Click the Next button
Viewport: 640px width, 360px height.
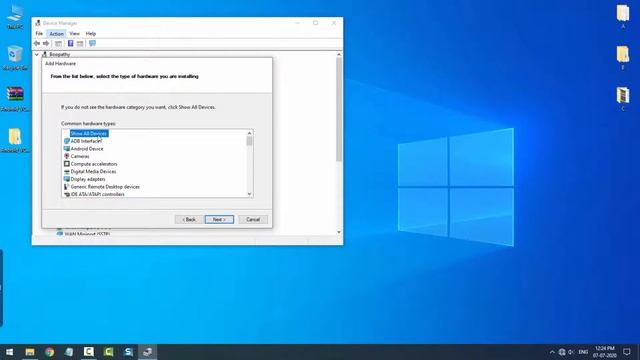[x=219, y=220]
